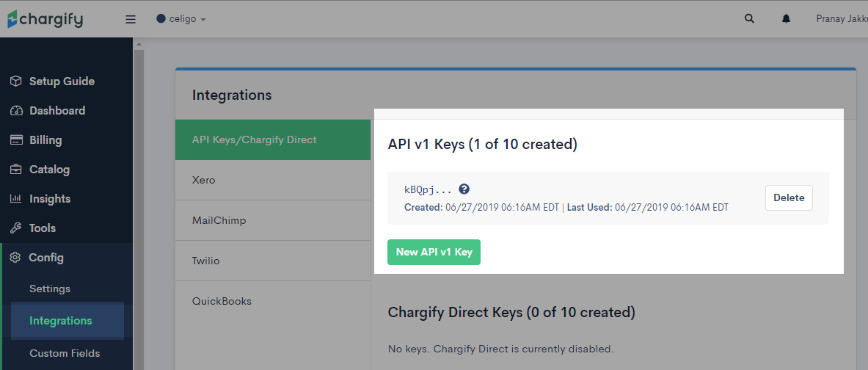Switch to the MailChimp integration tab

(273, 220)
